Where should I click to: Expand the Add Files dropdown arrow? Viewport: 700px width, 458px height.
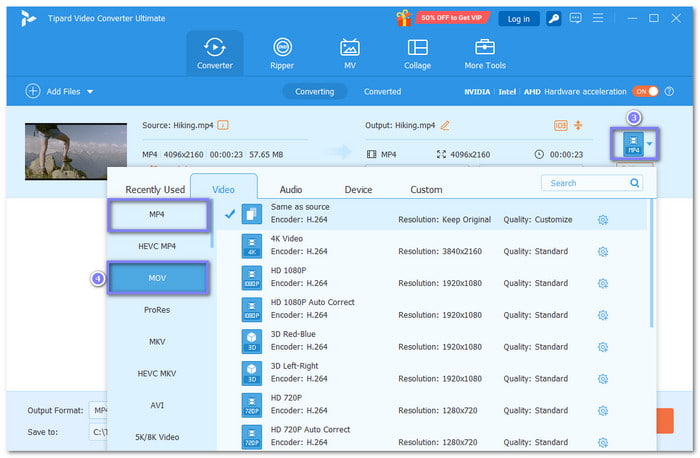point(90,92)
